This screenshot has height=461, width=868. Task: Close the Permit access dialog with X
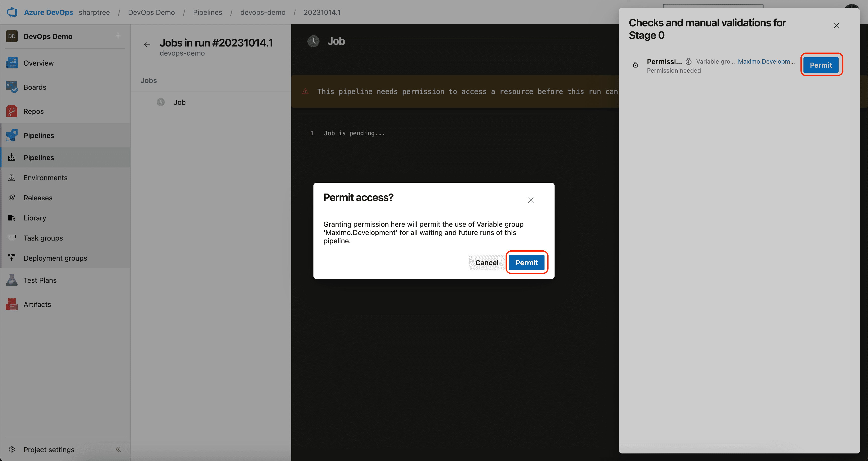[531, 200]
